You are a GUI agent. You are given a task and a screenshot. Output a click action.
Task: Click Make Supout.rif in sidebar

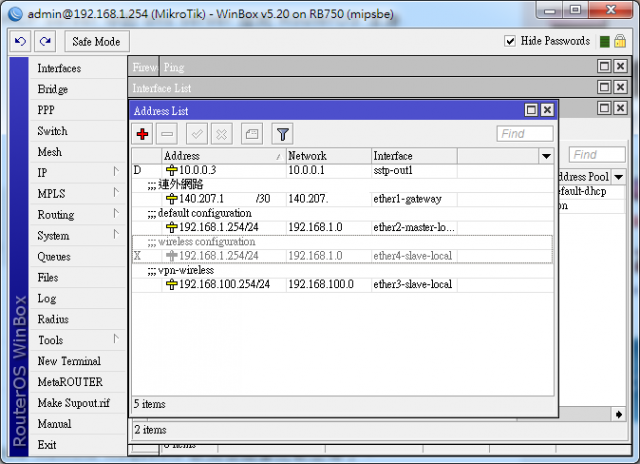[78, 403]
